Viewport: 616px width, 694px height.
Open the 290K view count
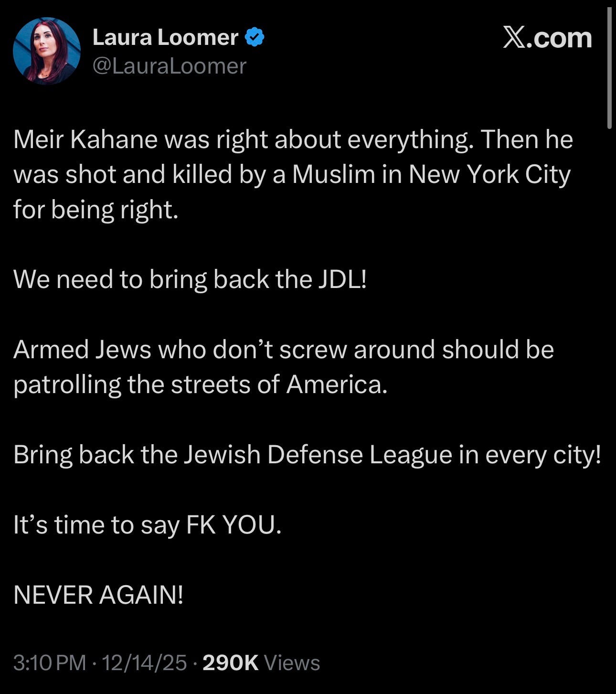(231, 663)
